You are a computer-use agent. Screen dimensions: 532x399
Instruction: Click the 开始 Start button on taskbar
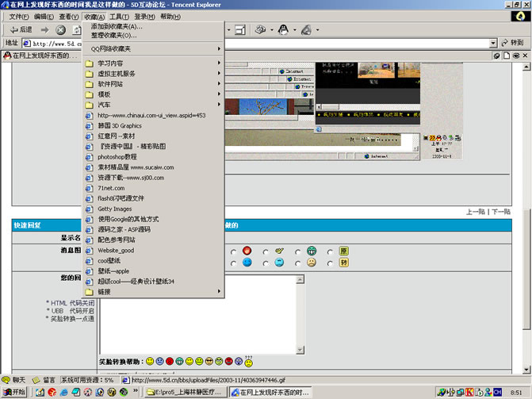coord(14,392)
